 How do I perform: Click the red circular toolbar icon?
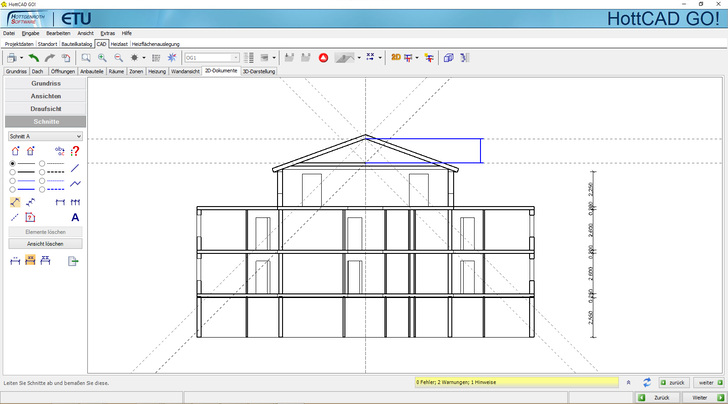click(323, 58)
